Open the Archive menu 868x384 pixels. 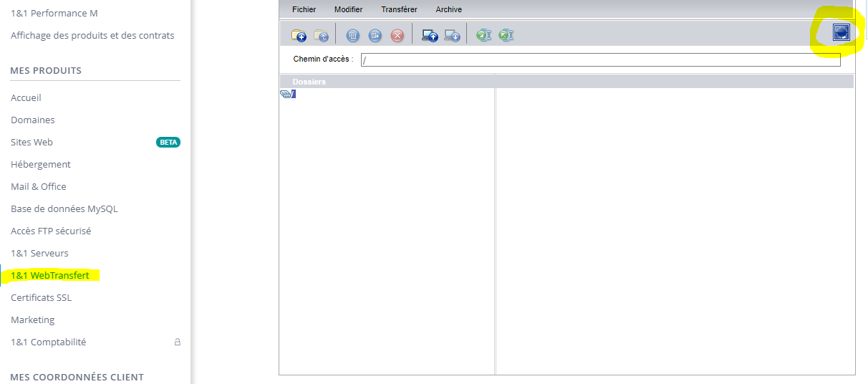pyautogui.click(x=448, y=9)
